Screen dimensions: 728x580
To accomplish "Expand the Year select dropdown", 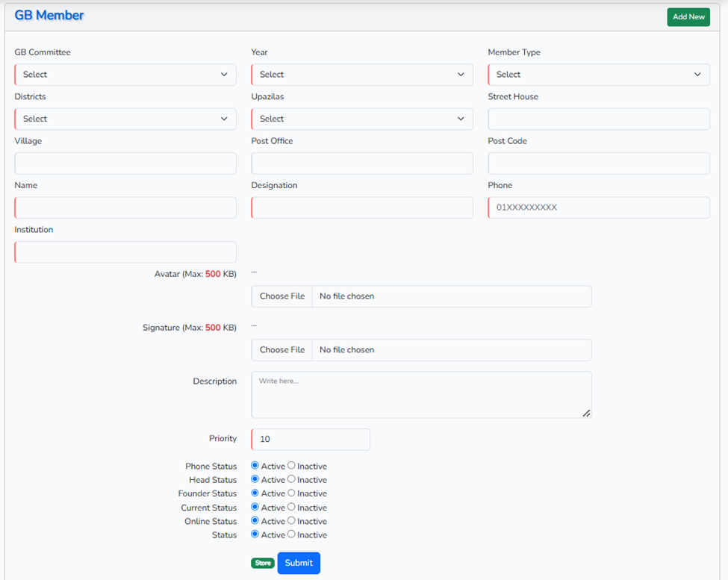I will tap(362, 75).
